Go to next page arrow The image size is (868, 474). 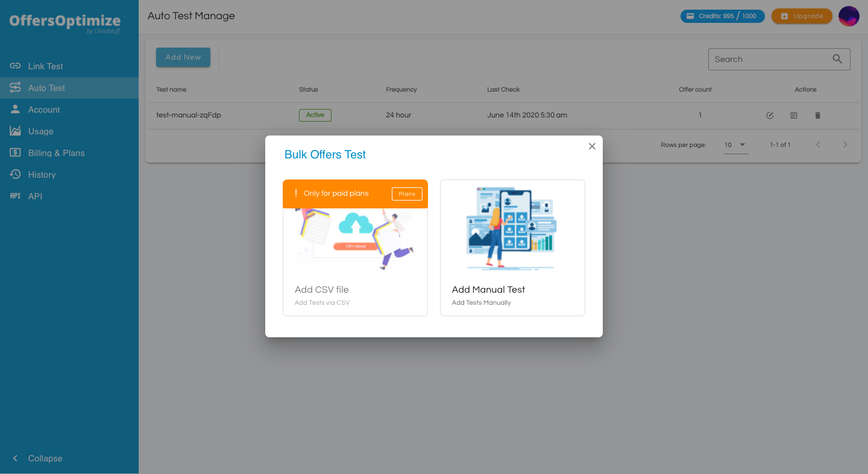click(x=845, y=145)
